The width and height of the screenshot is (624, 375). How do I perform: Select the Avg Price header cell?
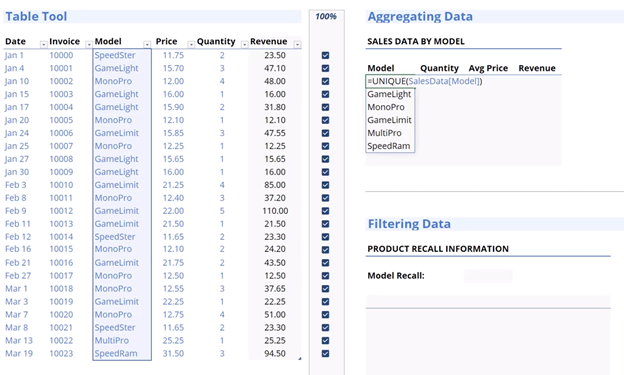pyautogui.click(x=488, y=68)
